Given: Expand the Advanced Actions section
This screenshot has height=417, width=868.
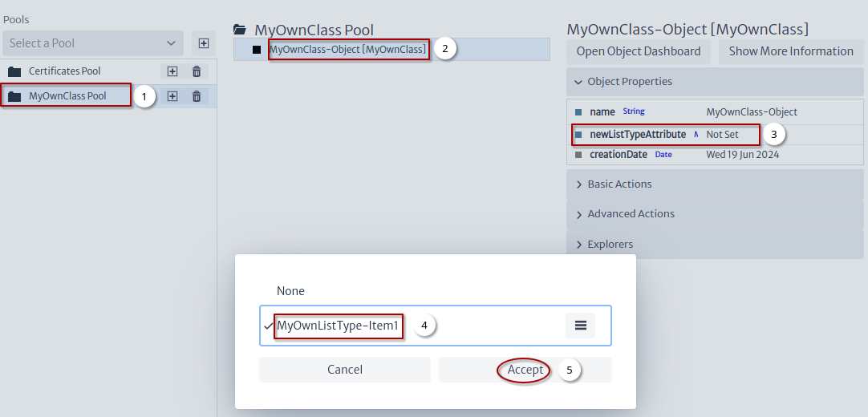Looking at the screenshot, I should pos(715,214).
